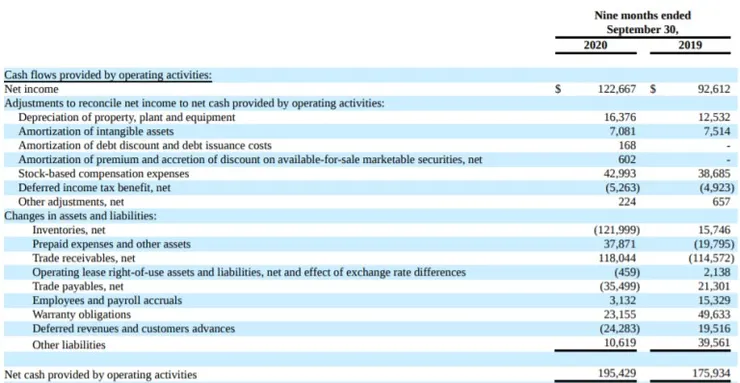Click the value 118,044

tap(617, 258)
